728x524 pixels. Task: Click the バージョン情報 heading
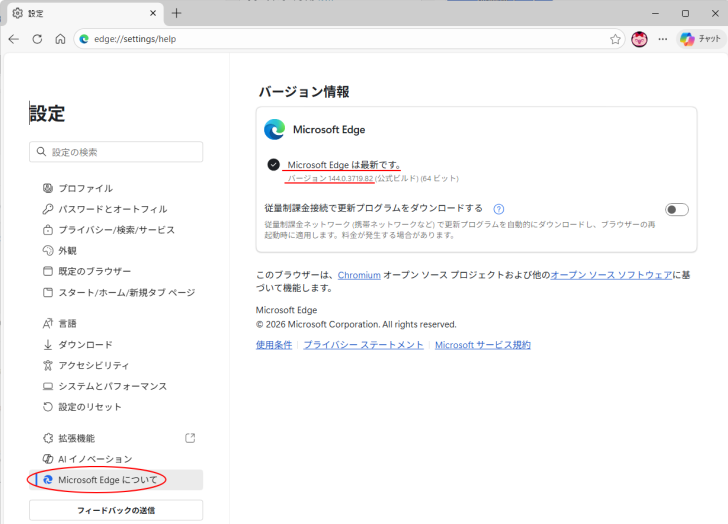(x=304, y=91)
